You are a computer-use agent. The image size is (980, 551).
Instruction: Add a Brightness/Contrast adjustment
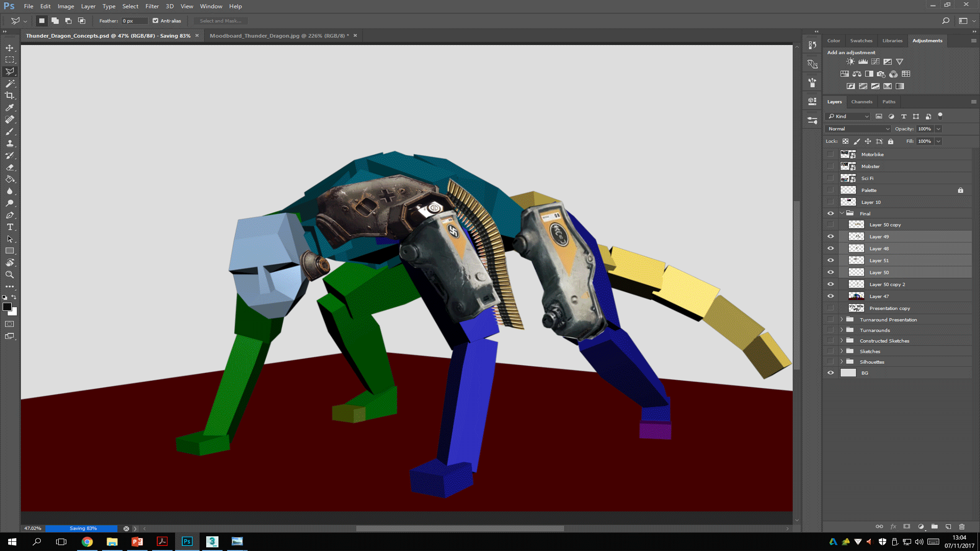click(850, 62)
